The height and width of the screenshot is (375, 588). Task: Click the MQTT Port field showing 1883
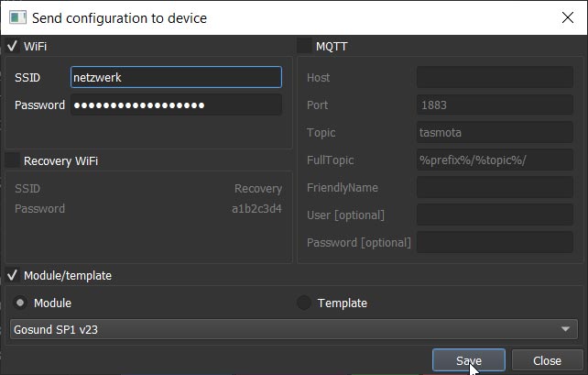(495, 105)
